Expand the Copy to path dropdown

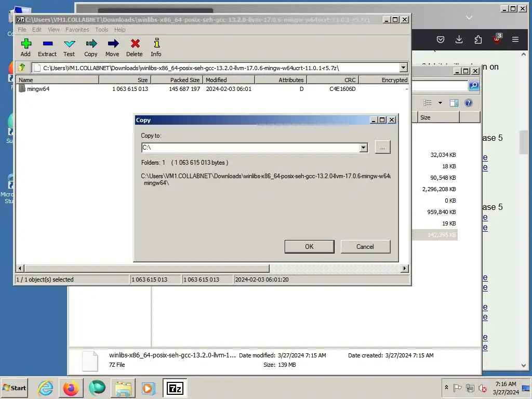(x=363, y=148)
